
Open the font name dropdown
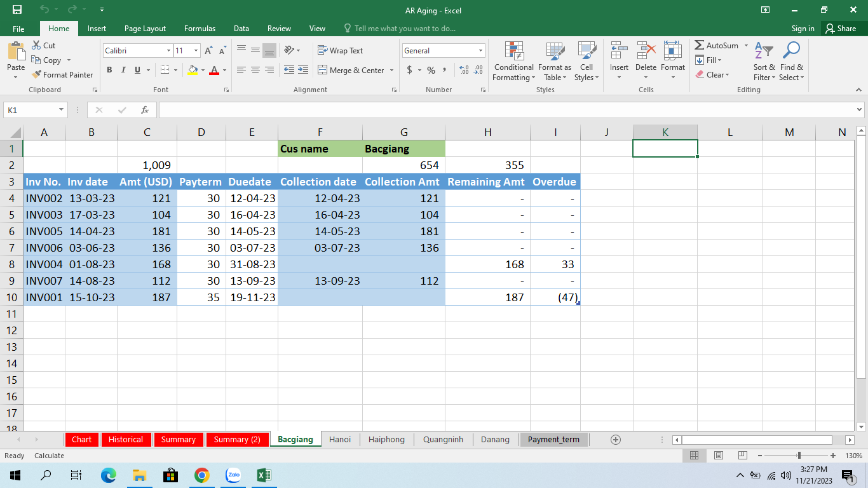168,50
